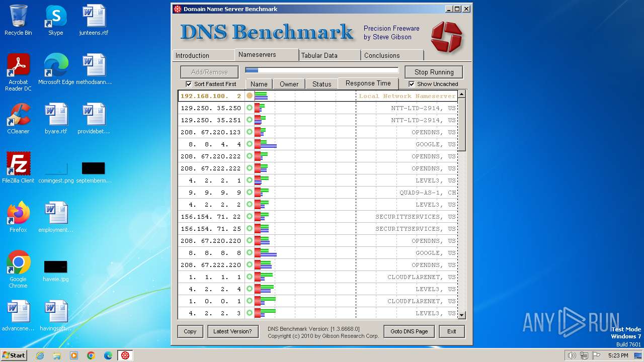The width and height of the screenshot is (644, 362).
Task: Select the Acrobat Reader DC icon
Action: tap(18, 72)
